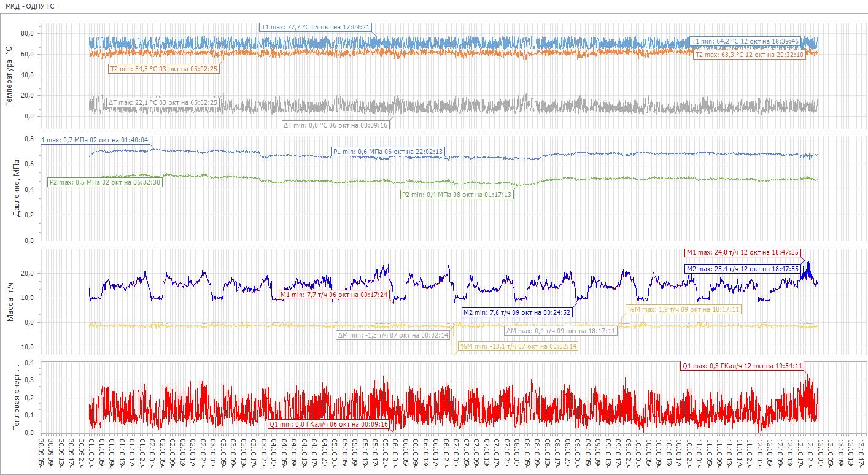Image resolution: width=868 pixels, height=475 pixels.
Task: Click the P2 min 0,4 МПа annotation
Action: point(456,195)
